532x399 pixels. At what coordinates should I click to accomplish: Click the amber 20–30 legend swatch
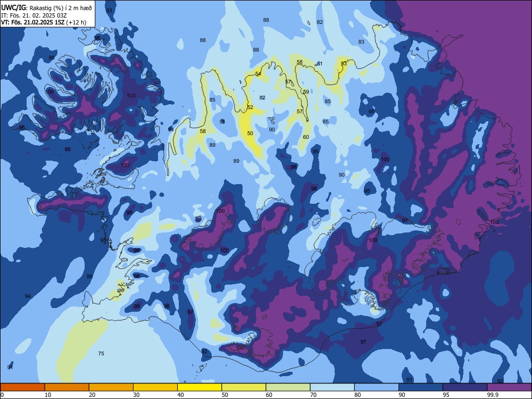111,387
